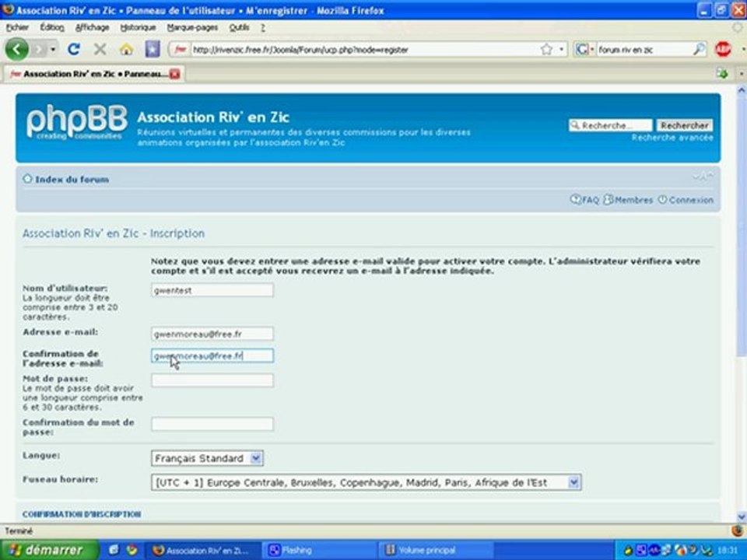Go back with the green back arrow
This screenshot has height=560, width=747.
point(17,49)
